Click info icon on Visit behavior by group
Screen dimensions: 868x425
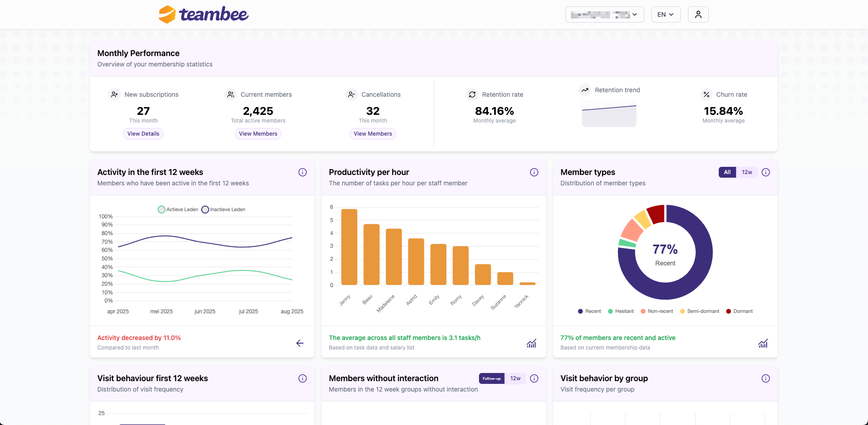766,378
